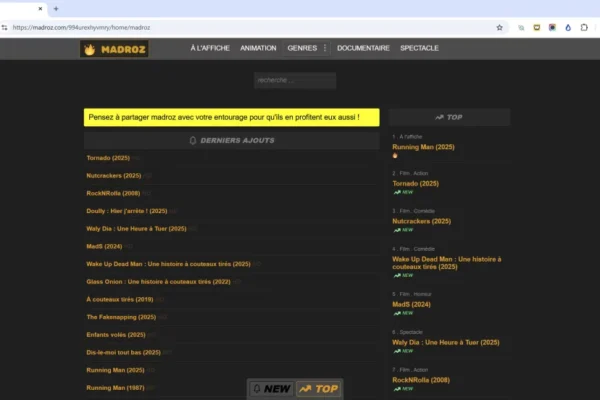Image resolution: width=600 pixels, height=400 pixels.
Task: Click the recherche search field
Action: click(x=295, y=80)
